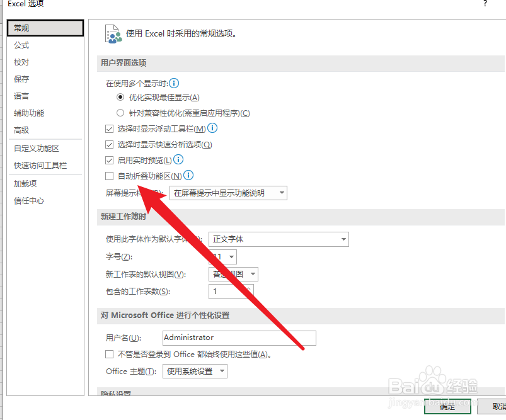The width and height of the screenshot is (506, 420).
Task: Click the info icon beside 启用实时预览
Action: point(178,159)
